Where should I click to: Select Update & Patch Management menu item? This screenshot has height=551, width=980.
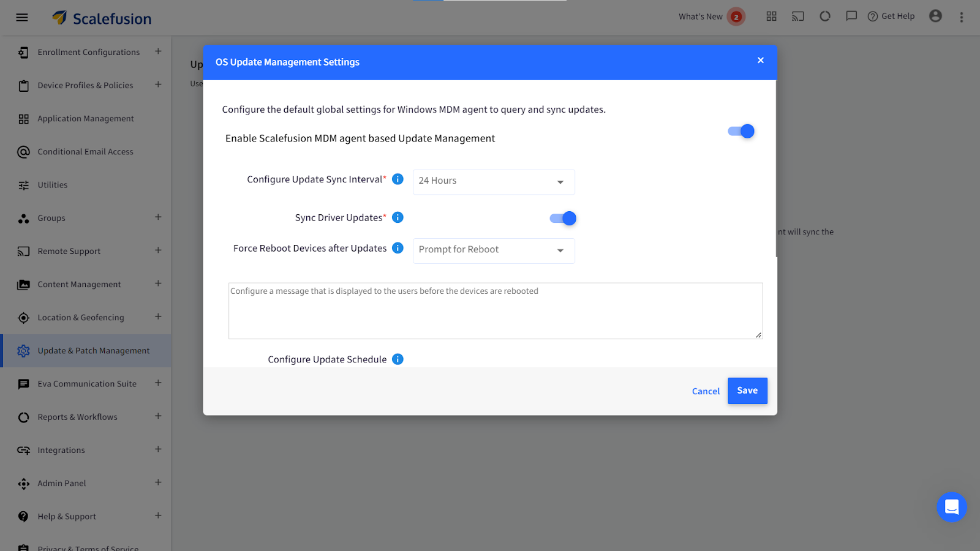pyautogui.click(x=86, y=351)
